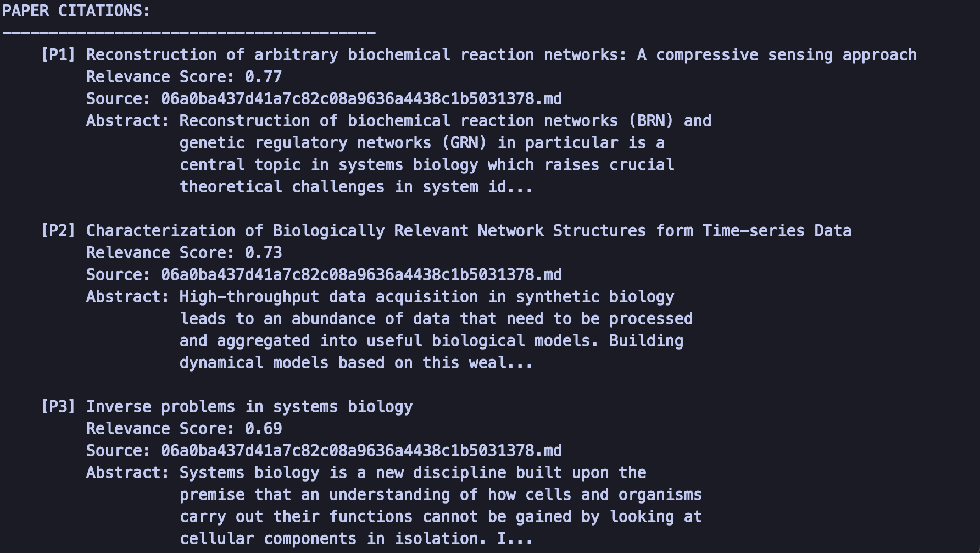The width and height of the screenshot is (980, 553).
Task: Open the source file listed under P3
Action: pyautogui.click(x=361, y=451)
